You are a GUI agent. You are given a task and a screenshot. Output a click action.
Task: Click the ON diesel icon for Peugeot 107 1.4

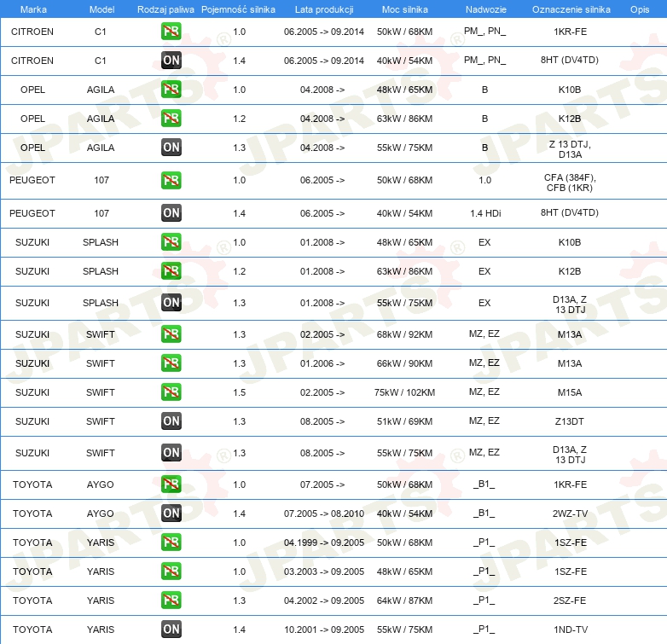pos(171,213)
